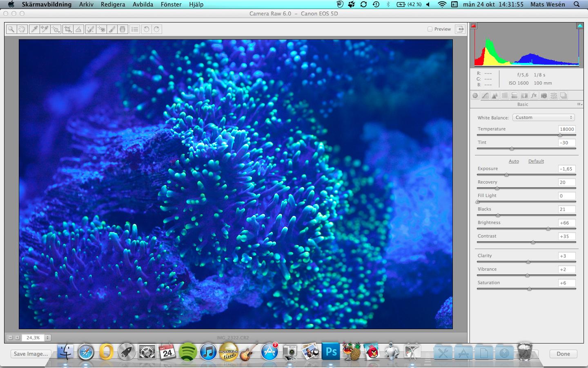The width and height of the screenshot is (588, 368).
Task: Open the App Store from the Dock
Action: 269,352
